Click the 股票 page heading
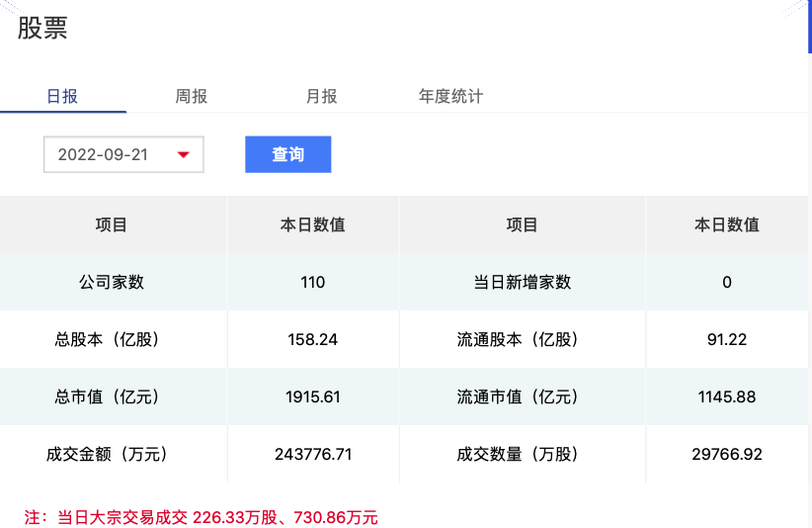The height and width of the screenshot is (528, 812). [42, 28]
